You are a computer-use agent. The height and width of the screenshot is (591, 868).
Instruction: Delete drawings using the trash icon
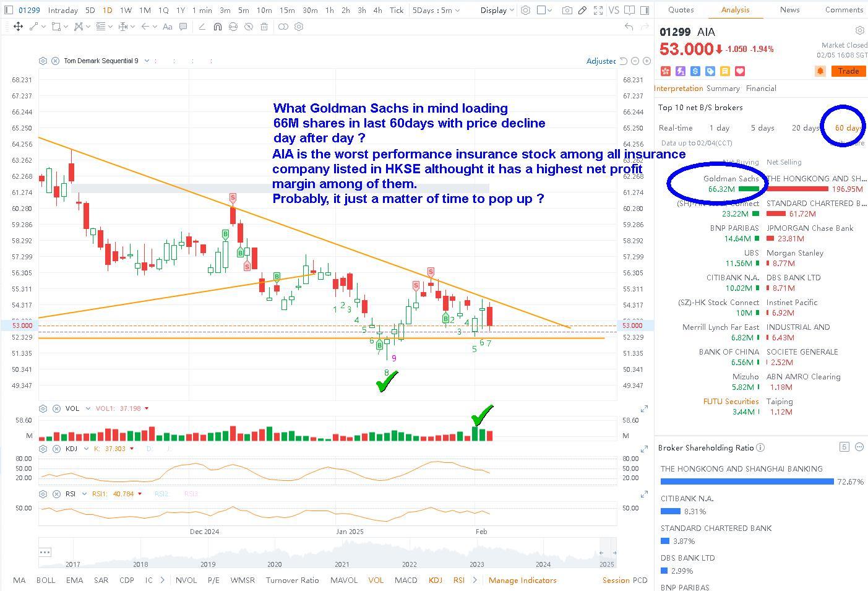[x=264, y=27]
